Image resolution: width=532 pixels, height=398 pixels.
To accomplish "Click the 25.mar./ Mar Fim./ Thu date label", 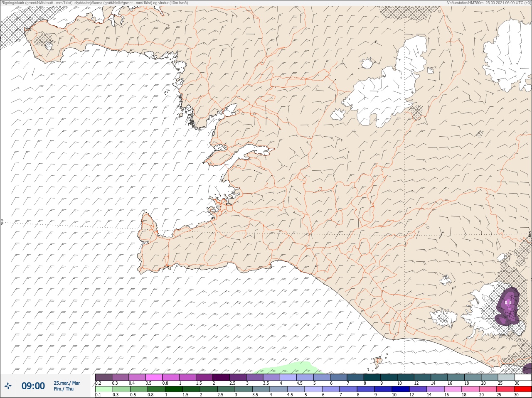I will (x=66, y=386).
